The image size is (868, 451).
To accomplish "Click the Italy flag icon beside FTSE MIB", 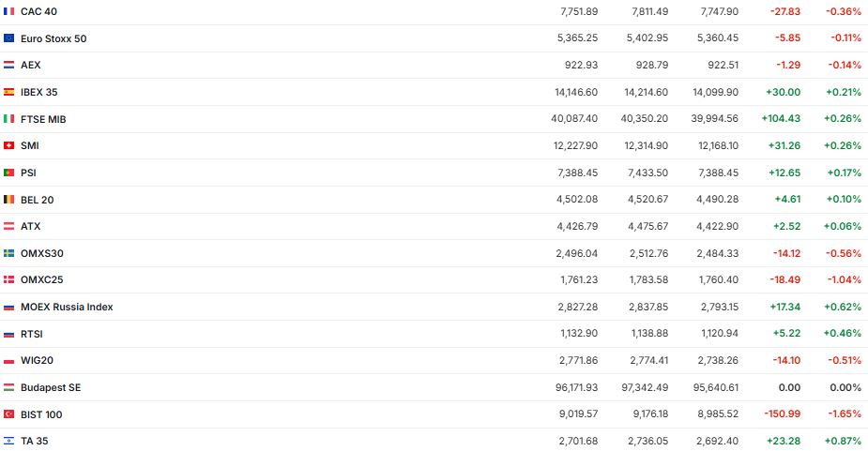I will 8,119.
